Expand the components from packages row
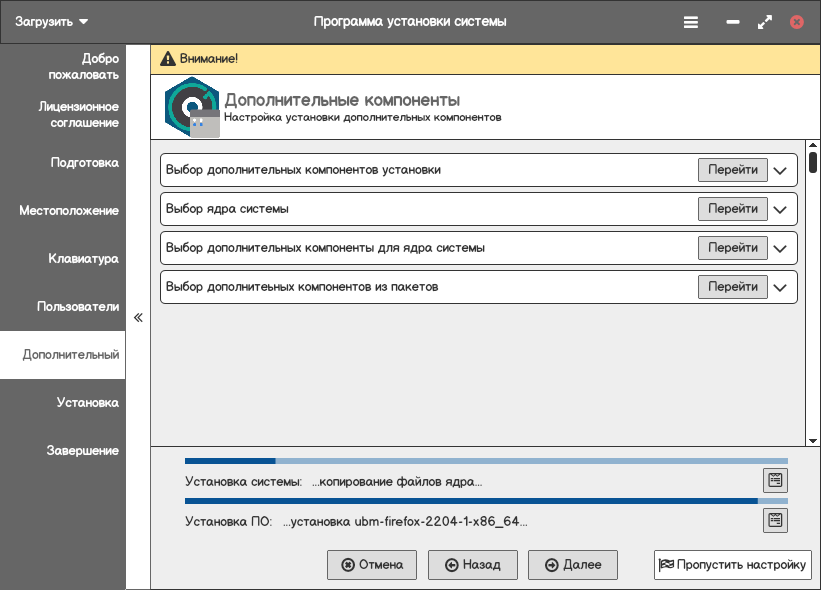The width and height of the screenshot is (821, 590). coord(782,287)
